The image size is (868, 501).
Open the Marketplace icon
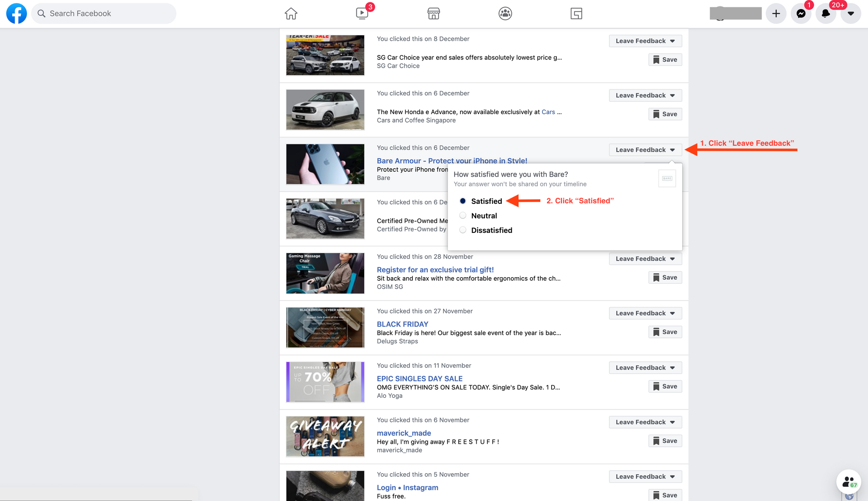coord(434,13)
